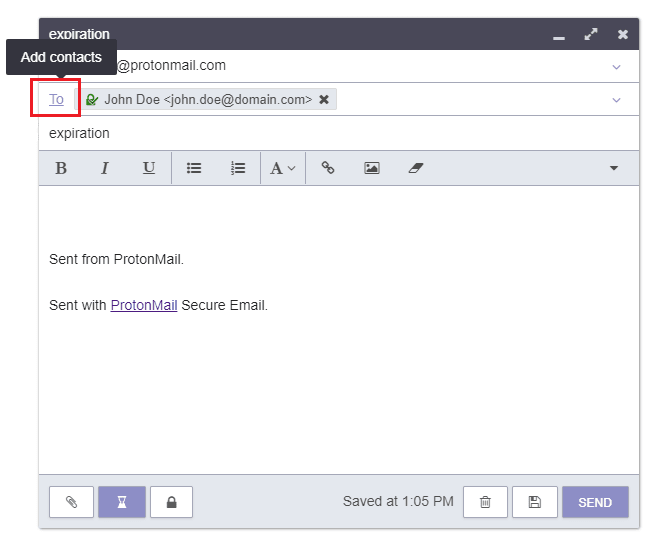Viewport: 648px width, 538px height.
Task: Click the Sent from ProtonMail text
Action: click(116, 259)
